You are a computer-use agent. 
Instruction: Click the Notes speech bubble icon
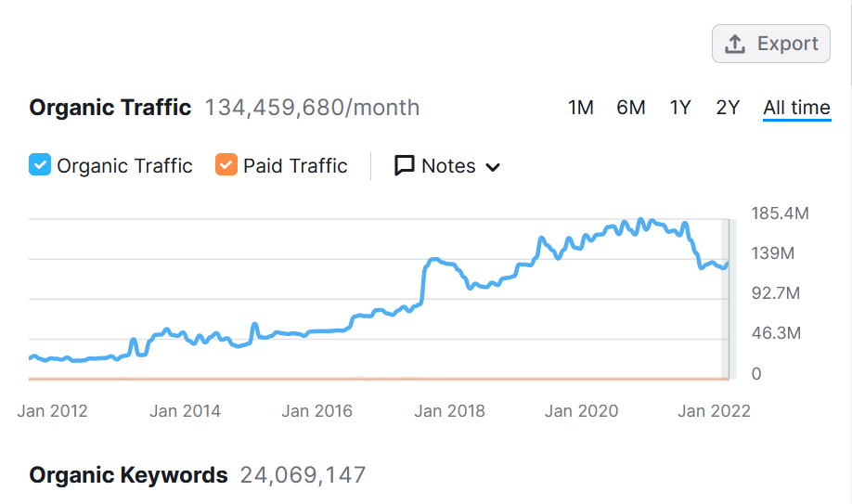pyautogui.click(x=405, y=165)
